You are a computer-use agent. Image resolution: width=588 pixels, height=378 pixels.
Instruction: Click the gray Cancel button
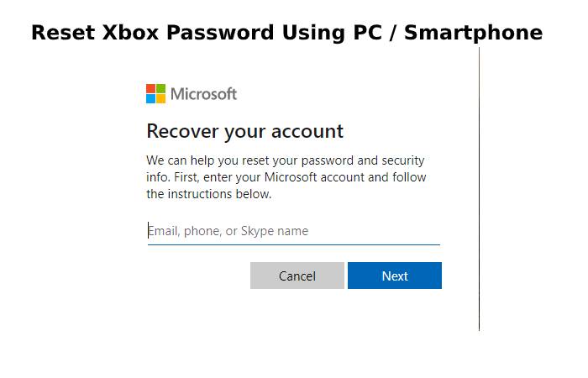(x=297, y=276)
